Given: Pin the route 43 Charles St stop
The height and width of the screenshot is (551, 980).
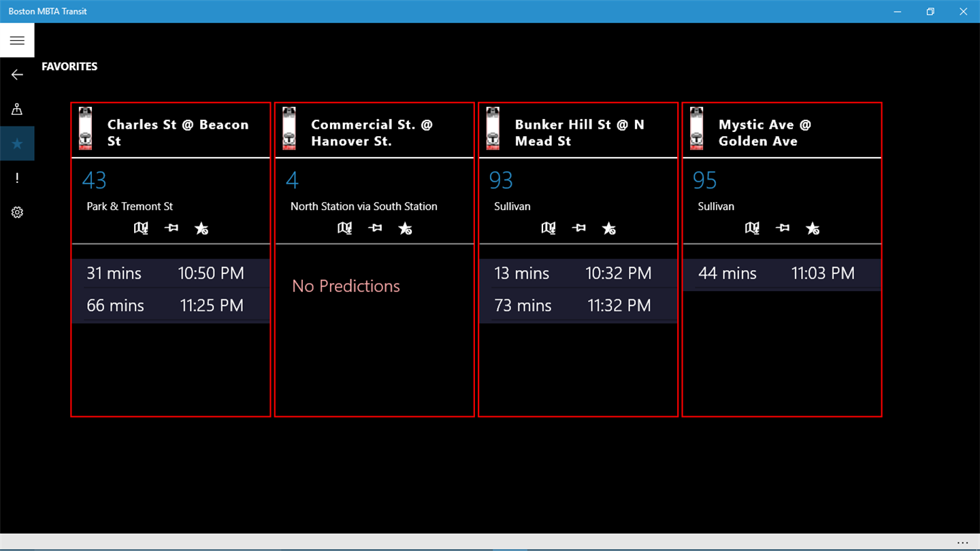Looking at the screenshot, I should coord(171,228).
